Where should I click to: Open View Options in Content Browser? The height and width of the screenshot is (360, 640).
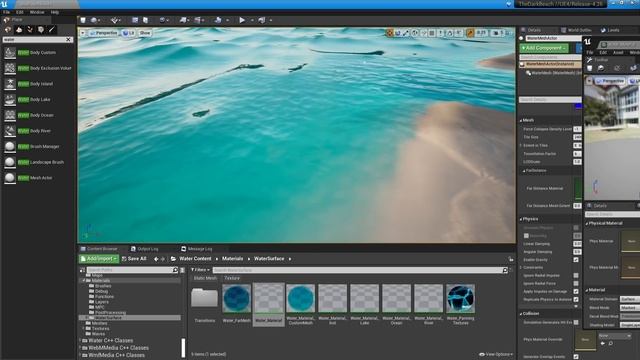click(496, 354)
